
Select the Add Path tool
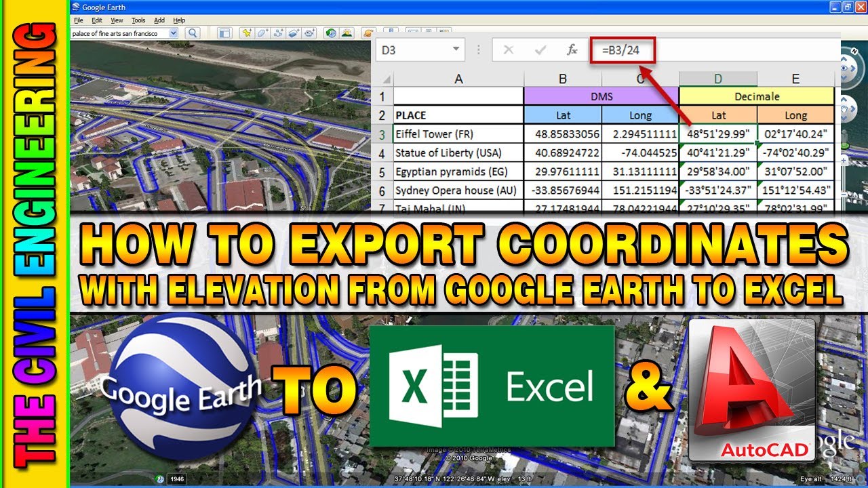pos(278,32)
